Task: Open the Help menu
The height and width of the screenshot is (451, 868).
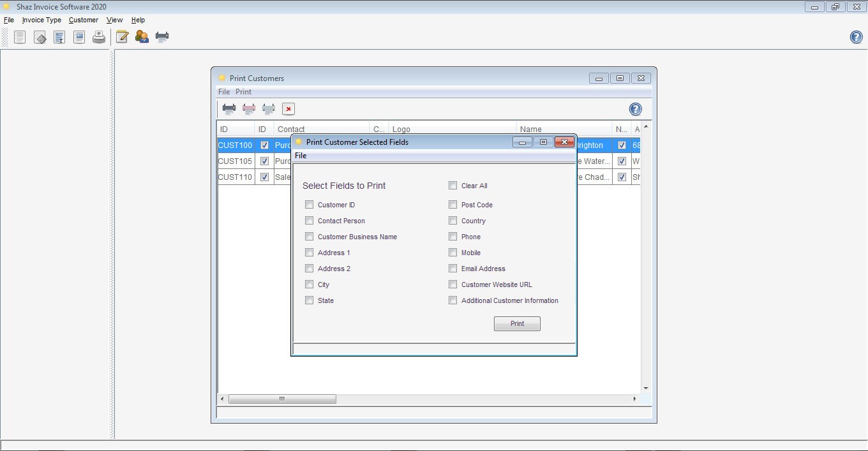Action: click(138, 20)
